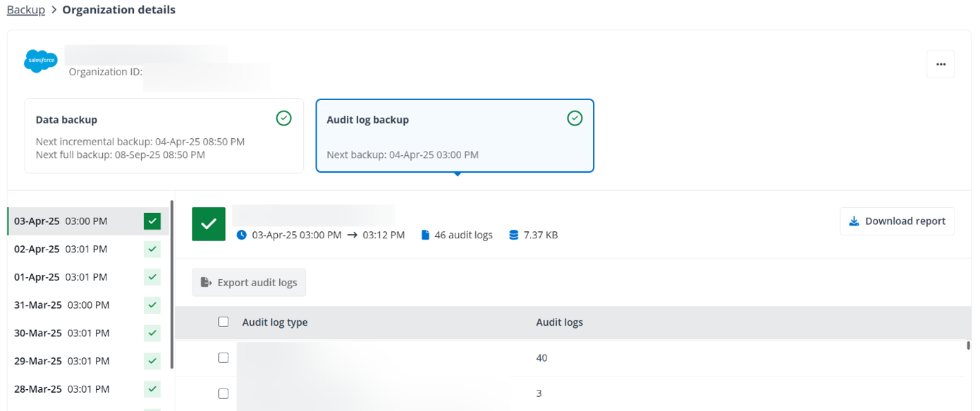Click the export icon in Export audit logs button
The image size is (980, 411).
click(207, 282)
